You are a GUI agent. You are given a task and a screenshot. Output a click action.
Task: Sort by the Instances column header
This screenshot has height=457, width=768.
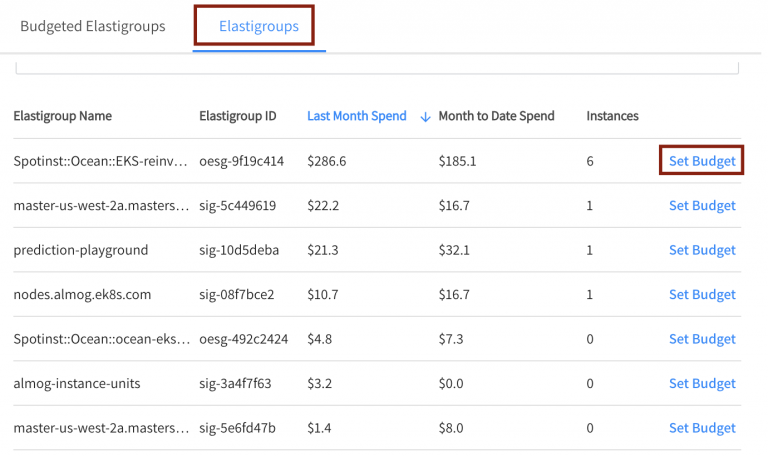[612, 116]
